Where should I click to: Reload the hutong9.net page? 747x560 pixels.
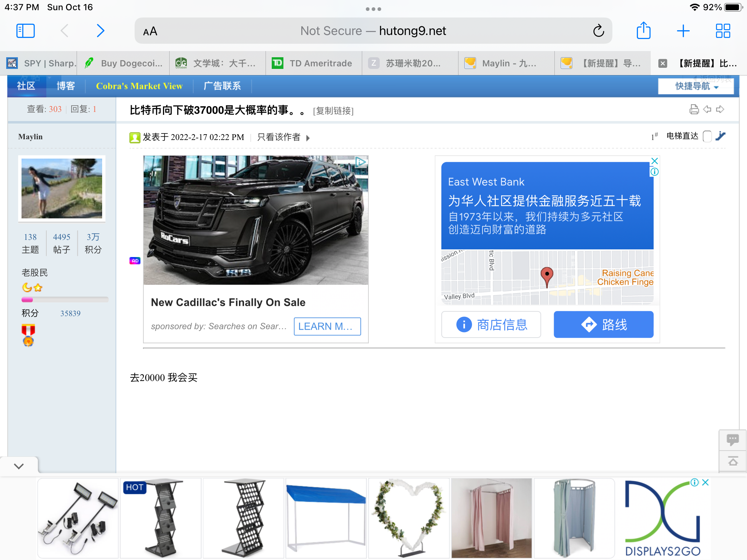point(598,31)
